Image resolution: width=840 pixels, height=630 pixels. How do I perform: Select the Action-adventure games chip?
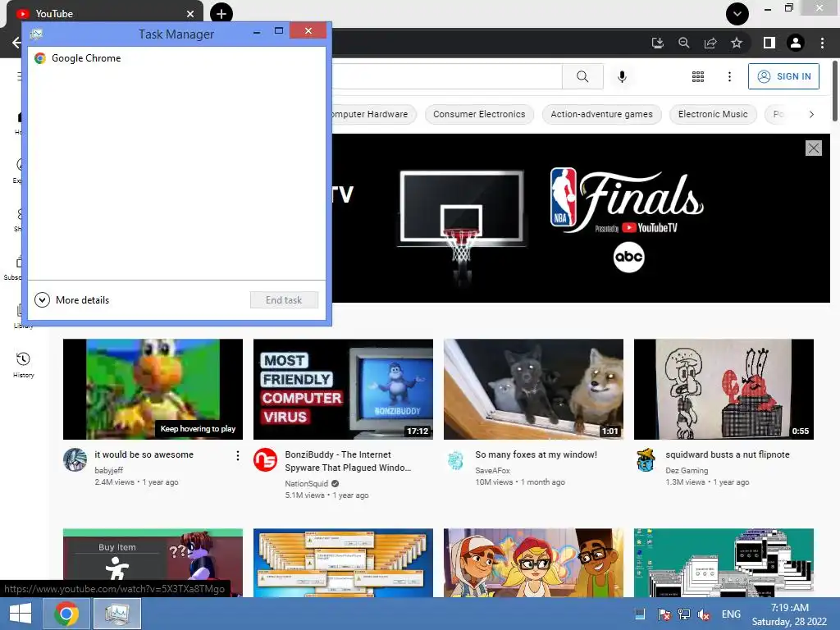(x=601, y=114)
